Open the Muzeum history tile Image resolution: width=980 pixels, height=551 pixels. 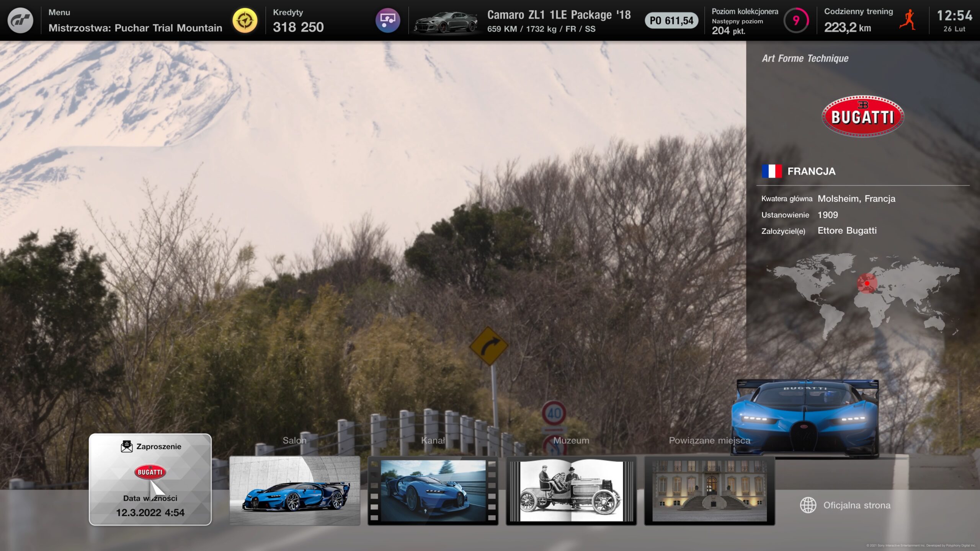tap(571, 491)
